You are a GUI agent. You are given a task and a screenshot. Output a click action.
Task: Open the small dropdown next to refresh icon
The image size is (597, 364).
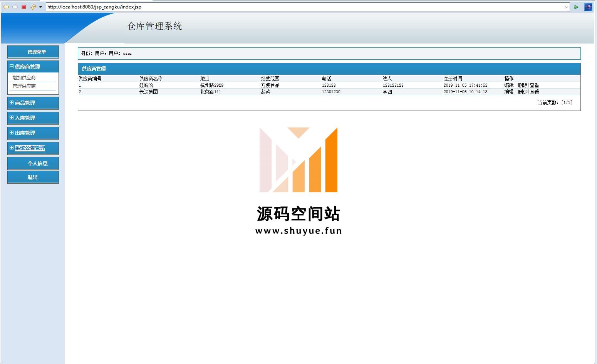pyautogui.click(x=40, y=7)
